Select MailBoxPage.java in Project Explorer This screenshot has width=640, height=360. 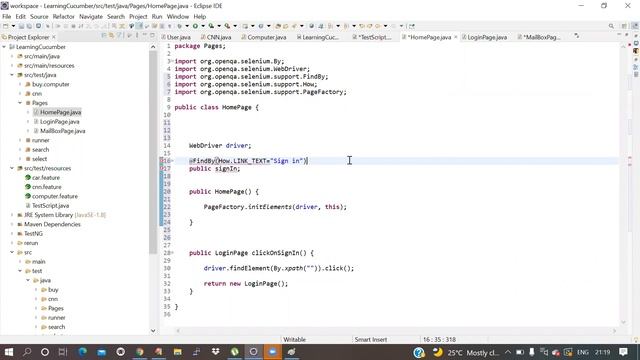[62, 131]
